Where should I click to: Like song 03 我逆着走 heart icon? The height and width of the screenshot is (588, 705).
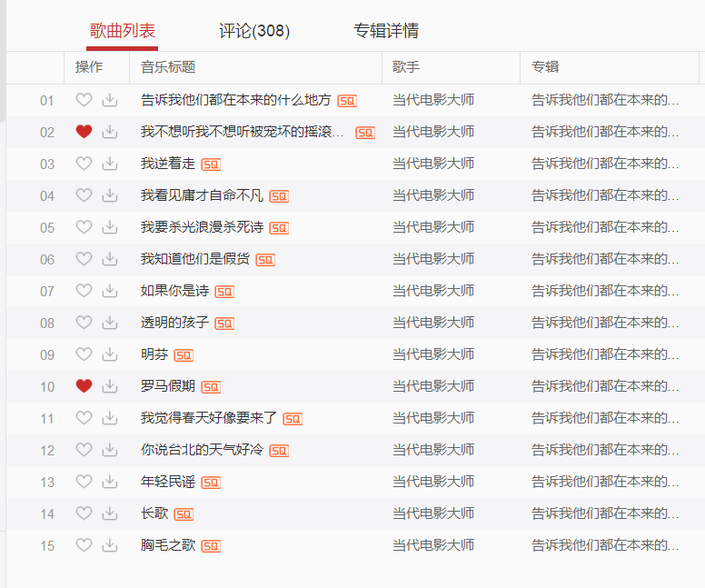click(84, 164)
